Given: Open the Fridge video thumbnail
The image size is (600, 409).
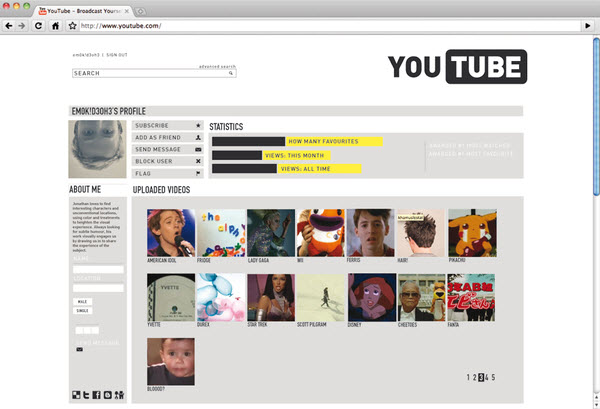Looking at the screenshot, I should (221, 233).
